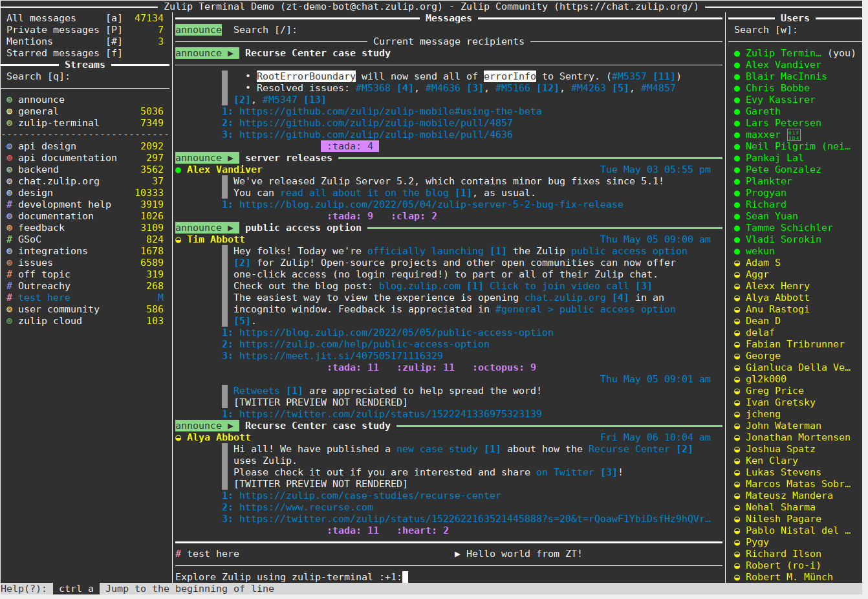The image size is (868, 599).
Task: Click the bot icon next to maxxer
Action: coord(794,135)
